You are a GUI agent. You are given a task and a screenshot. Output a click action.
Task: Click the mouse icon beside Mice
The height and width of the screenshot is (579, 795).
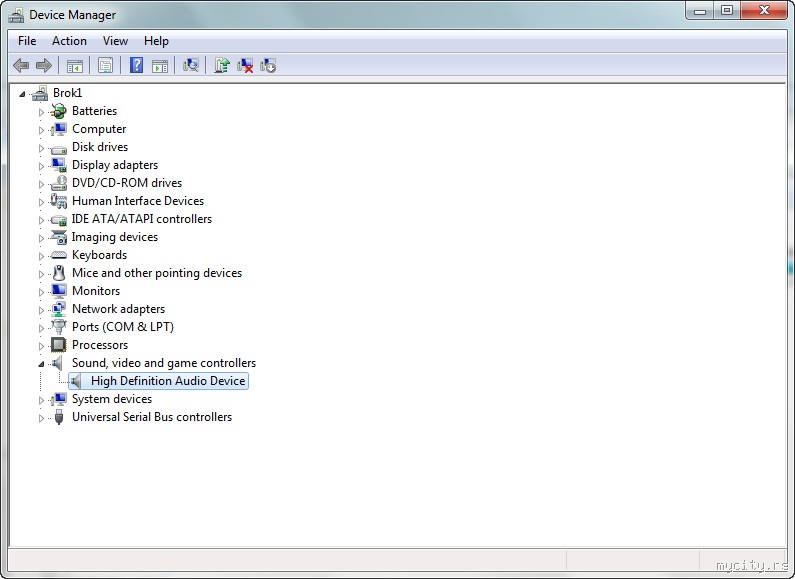59,273
